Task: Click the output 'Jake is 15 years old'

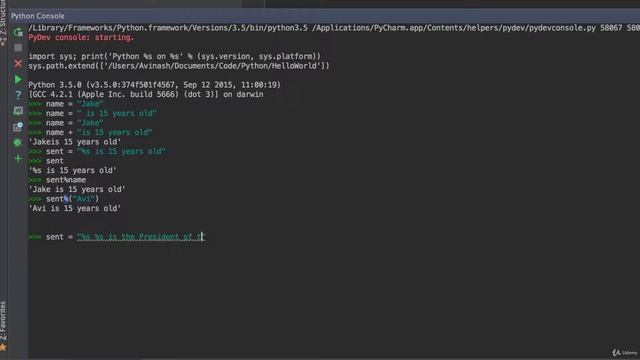Action: [x=77, y=189]
